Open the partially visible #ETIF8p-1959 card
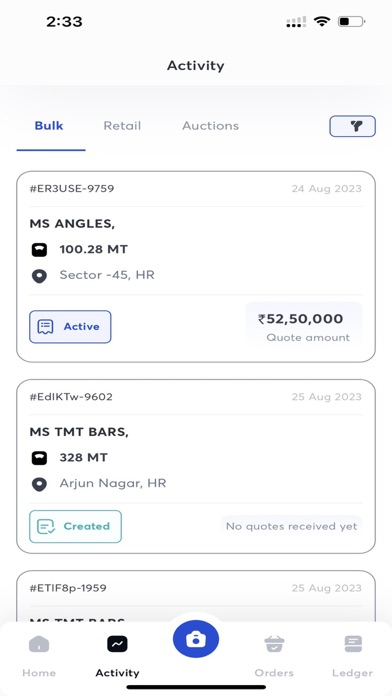392x696 pixels. pos(196,596)
